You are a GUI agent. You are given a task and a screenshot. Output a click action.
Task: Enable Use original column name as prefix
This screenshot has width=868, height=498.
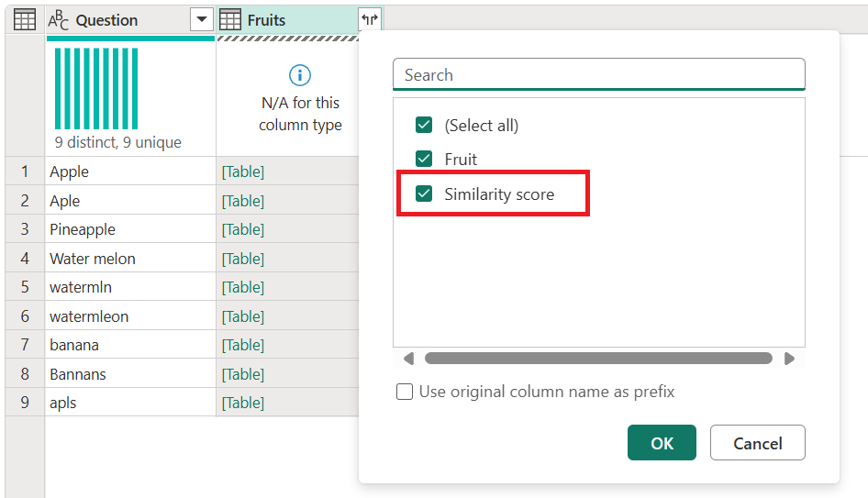click(x=405, y=392)
